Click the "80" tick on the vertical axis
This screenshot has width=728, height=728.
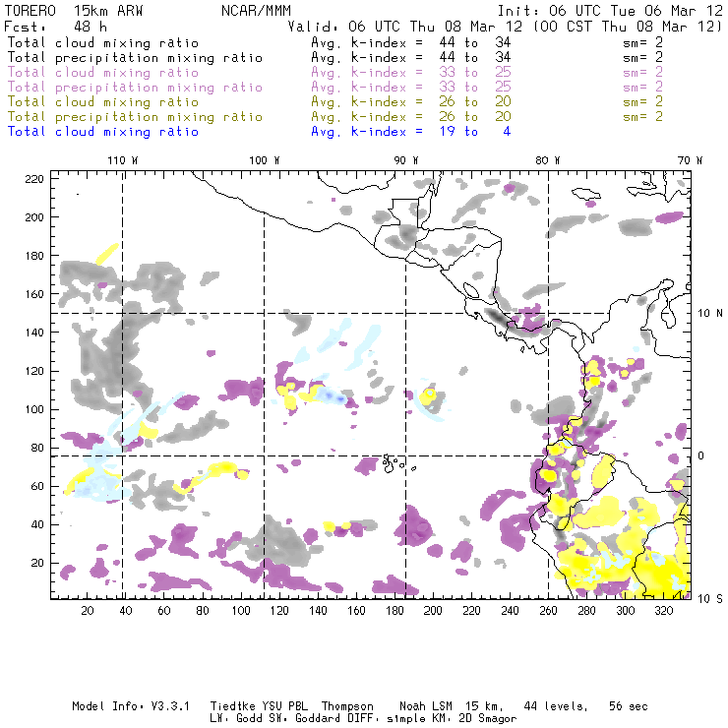38,448
